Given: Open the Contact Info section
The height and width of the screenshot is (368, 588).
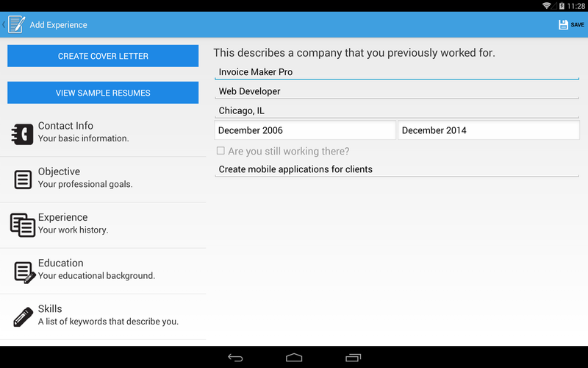Looking at the screenshot, I should [x=103, y=134].
